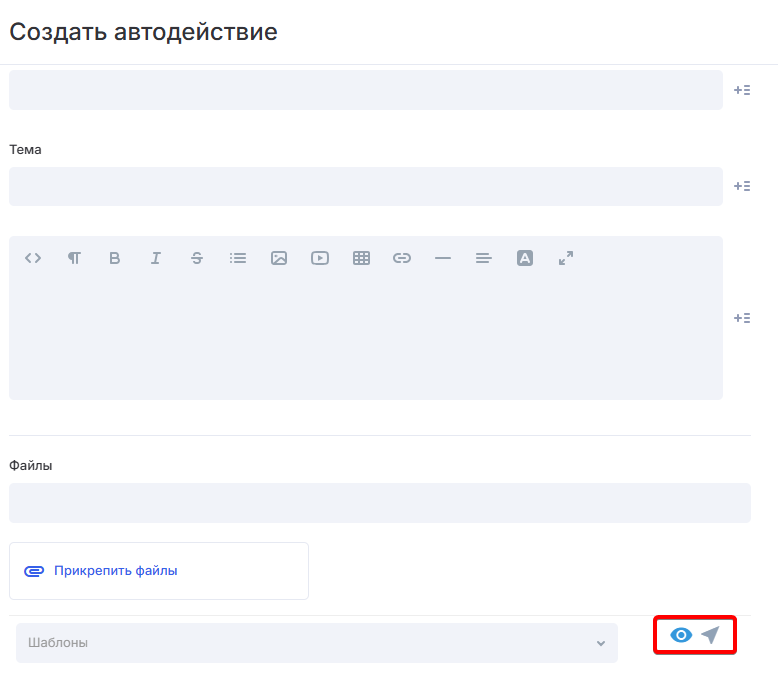Viewport: 778px width, 680px height.
Task: Click Прикрепить файлы link
Action: (116, 571)
